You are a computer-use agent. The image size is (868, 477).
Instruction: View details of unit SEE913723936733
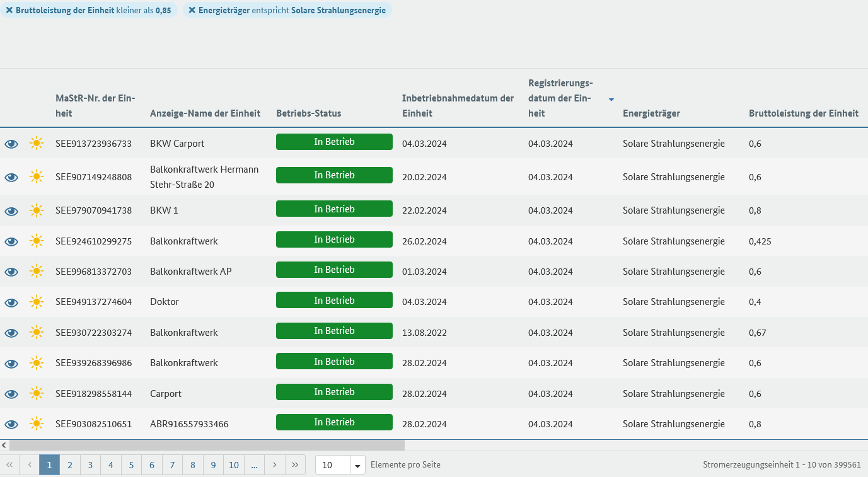pyautogui.click(x=11, y=144)
